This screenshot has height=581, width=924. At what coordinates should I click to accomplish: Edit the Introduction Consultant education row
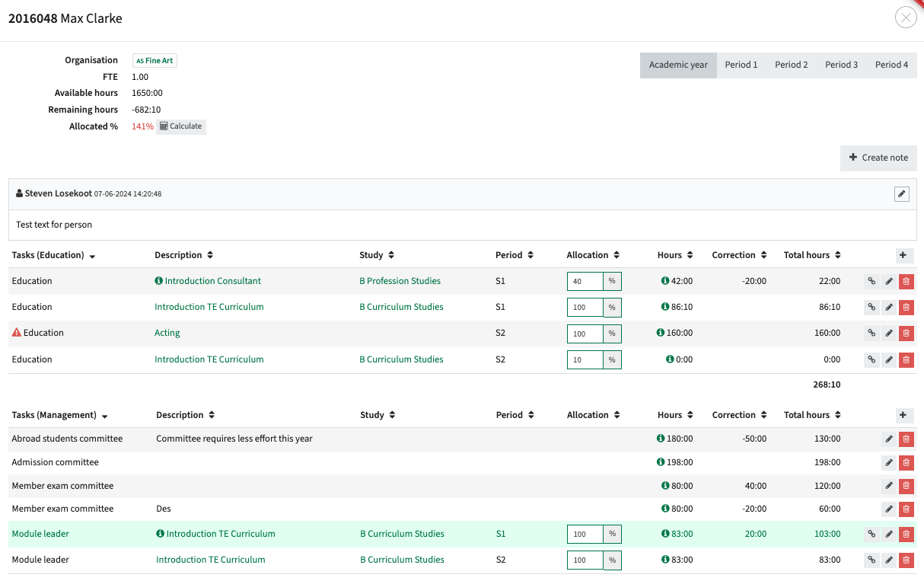point(888,282)
